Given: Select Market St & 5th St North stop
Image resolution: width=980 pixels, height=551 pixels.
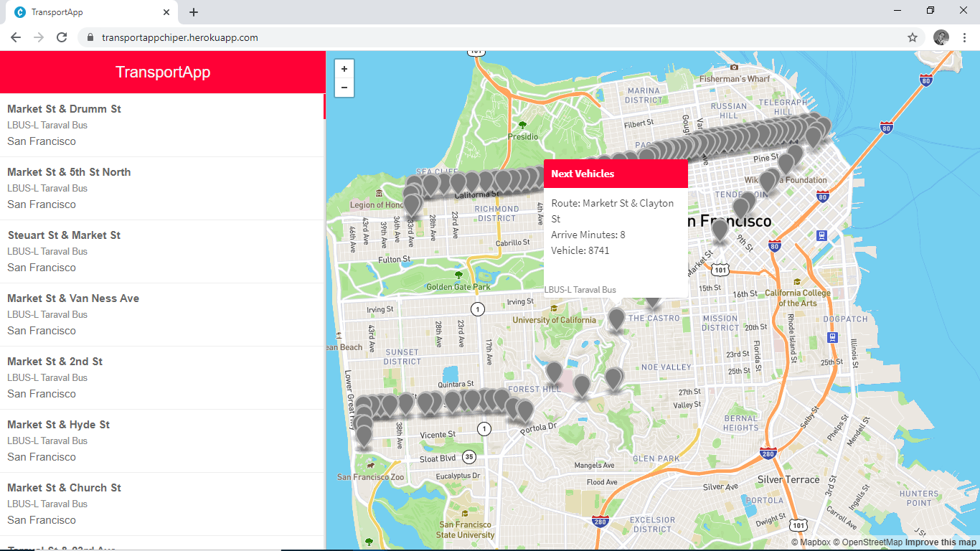Looking at the screenshot, I should [x=163, y=188].
